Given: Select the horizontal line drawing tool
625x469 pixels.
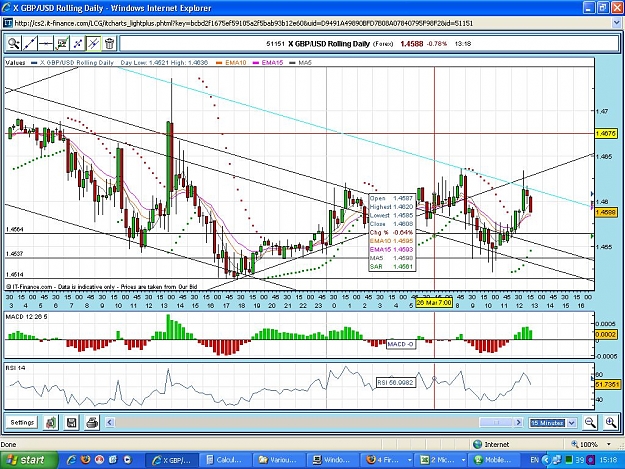Looking at the screenshot, I should [46, 43].
